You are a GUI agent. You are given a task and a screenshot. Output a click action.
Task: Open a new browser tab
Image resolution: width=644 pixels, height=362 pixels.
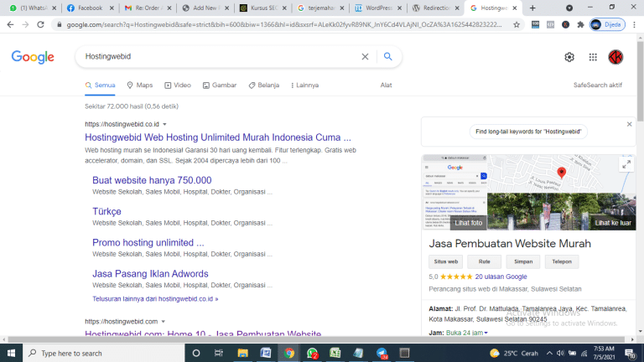pos(532,8)
